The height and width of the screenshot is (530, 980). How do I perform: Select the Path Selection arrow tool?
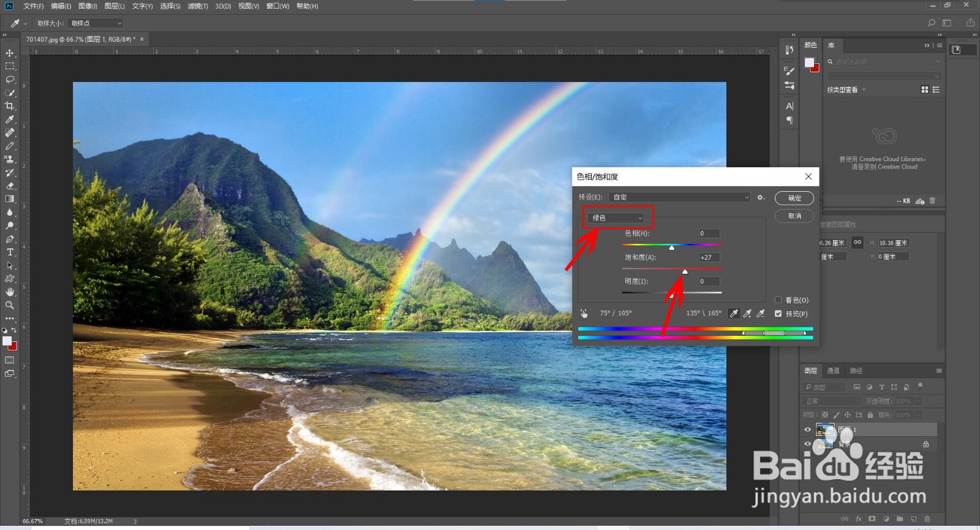10,265
